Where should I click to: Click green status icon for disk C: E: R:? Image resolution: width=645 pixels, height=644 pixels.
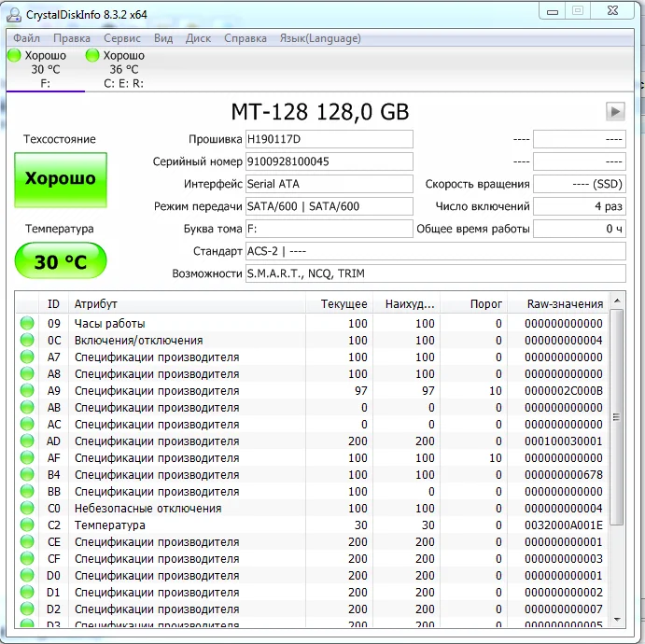coord(92,55)
